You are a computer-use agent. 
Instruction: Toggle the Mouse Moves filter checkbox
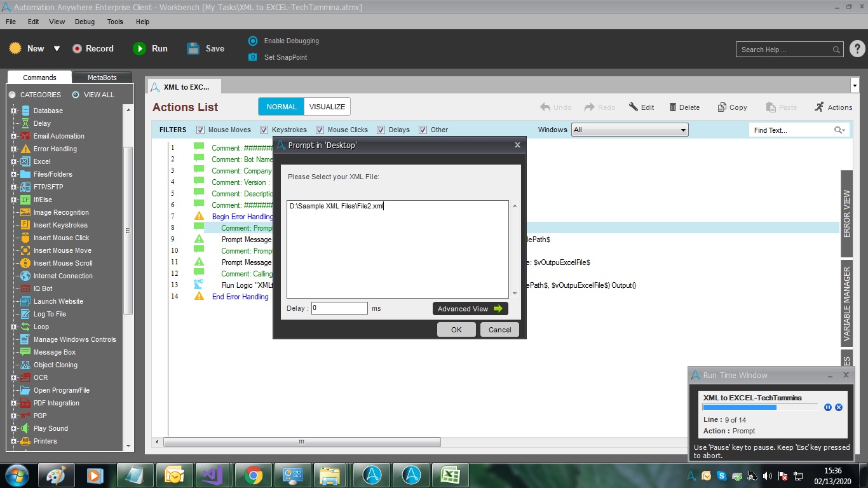[x=201, y=130]
